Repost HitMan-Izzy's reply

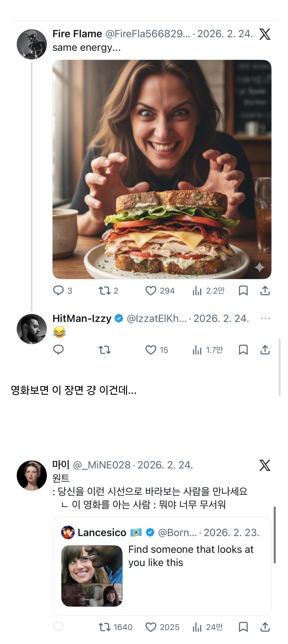[104, 350]
